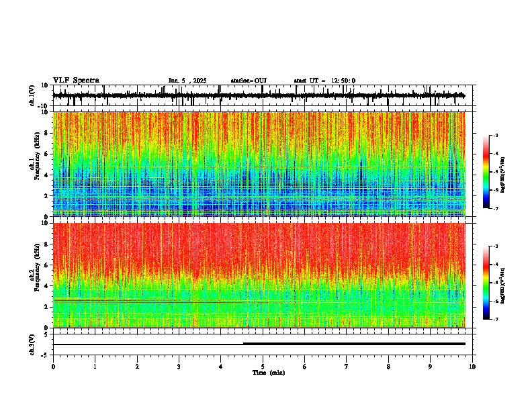Click the step-up point of the ch.3 trace

pyautogui.click(x=243, y=344)
